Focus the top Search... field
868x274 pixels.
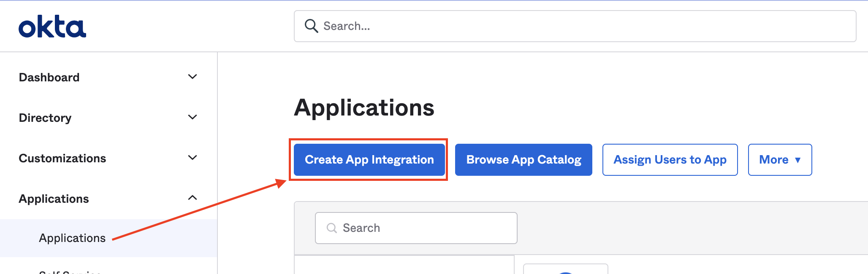[x=575, y=26]
